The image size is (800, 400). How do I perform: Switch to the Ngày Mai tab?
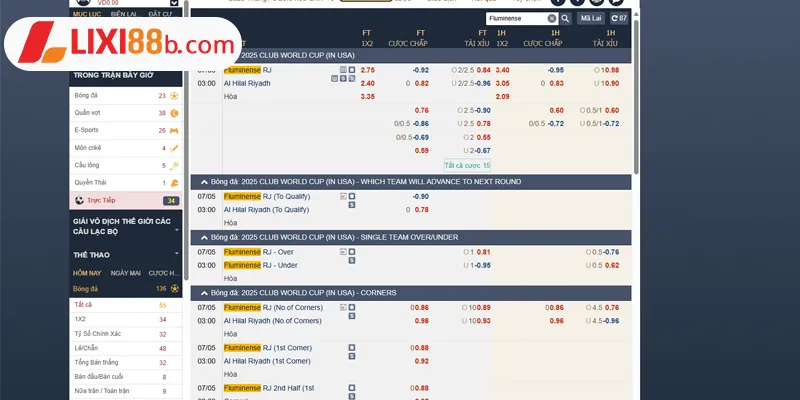(x=126, y=273)
